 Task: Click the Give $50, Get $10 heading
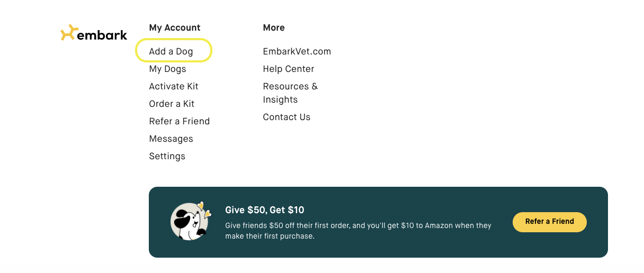265,210
